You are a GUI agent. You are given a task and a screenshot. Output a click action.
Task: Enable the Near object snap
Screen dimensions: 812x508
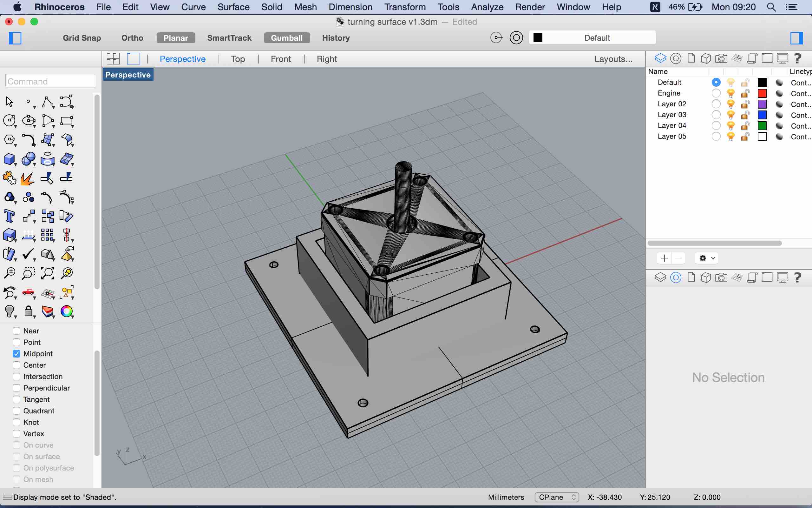point(16,331)
